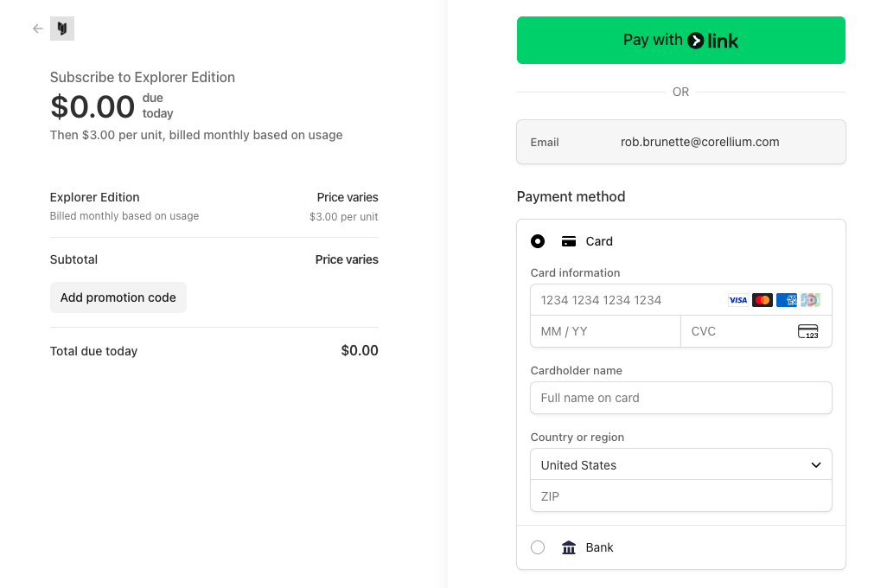Click the JCB card logo
Screen dimensions: 887x588
[x=810, y=300]
